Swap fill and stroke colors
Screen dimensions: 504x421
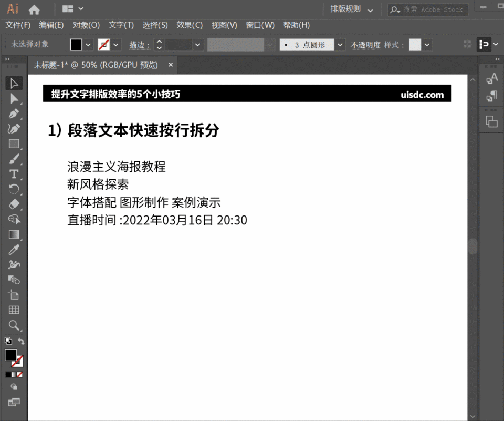(21, 341)
